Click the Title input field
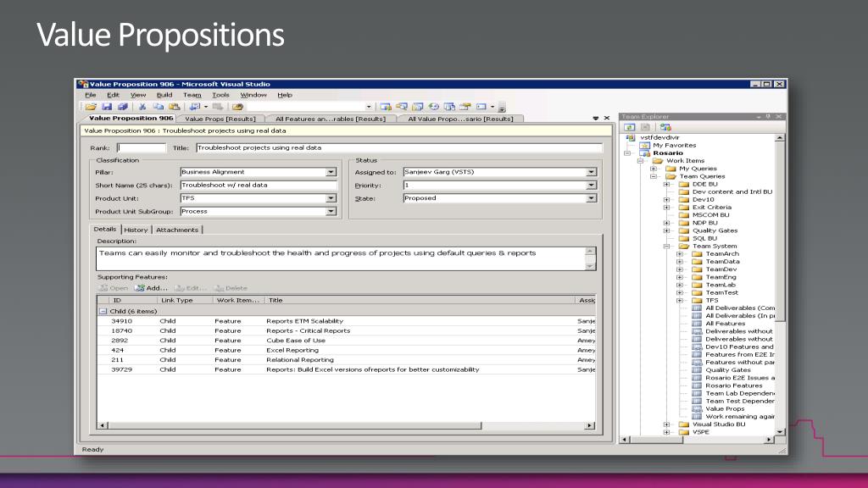The height and width of the screenshot is (488, 868). (399, 147)
